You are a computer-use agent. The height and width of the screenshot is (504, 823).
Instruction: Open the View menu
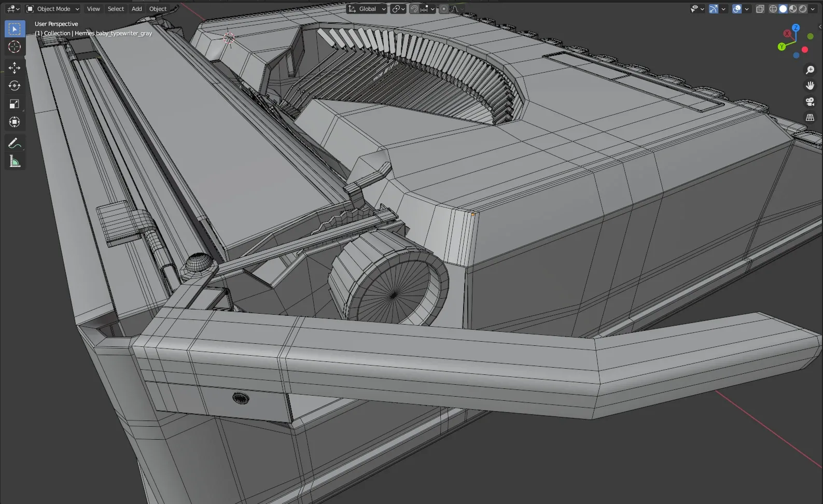click(93, 9)
